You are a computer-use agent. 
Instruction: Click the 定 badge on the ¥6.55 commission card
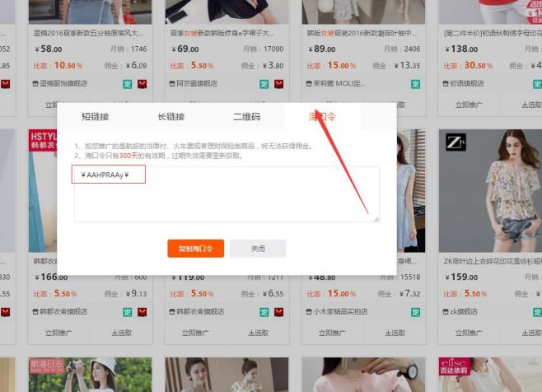click(264, 312)
